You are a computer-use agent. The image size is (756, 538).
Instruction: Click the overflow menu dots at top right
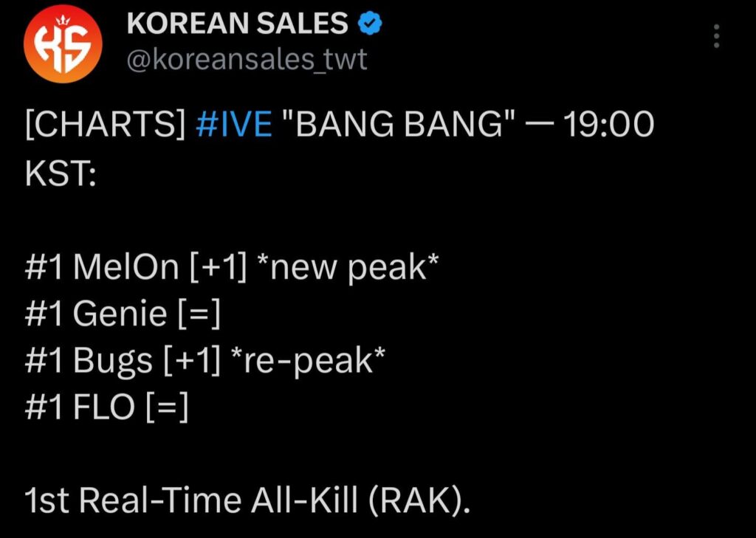coord(715,37)
